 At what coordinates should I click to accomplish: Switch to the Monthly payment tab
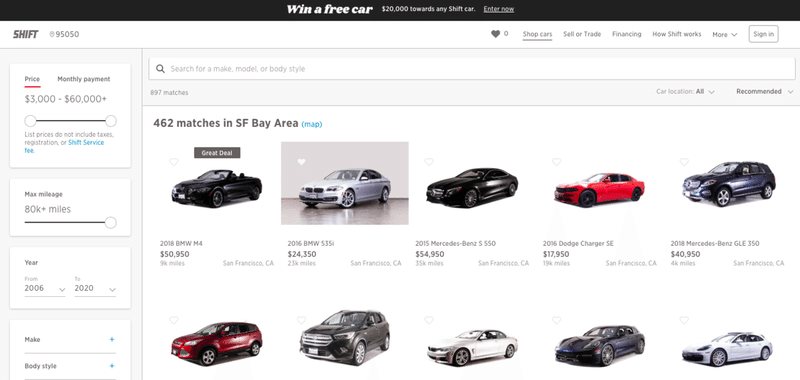pos(84,79)
